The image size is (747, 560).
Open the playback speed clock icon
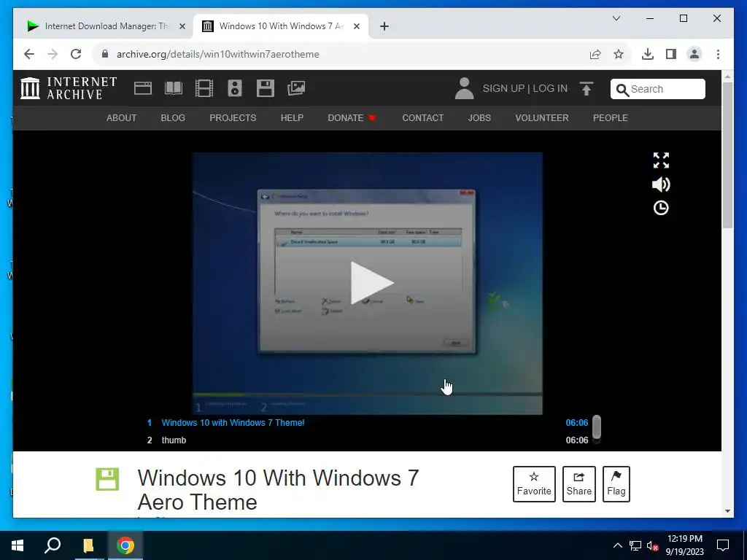tap(661, 208)
